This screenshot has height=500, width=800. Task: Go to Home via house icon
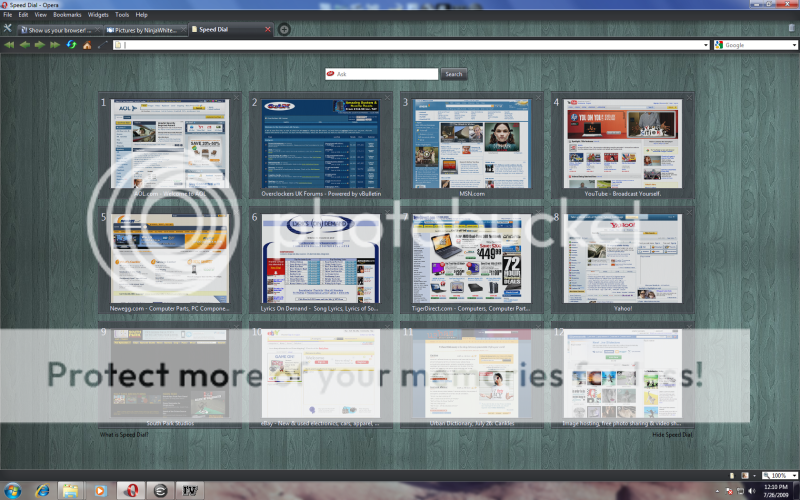click(x=87, y=45)
